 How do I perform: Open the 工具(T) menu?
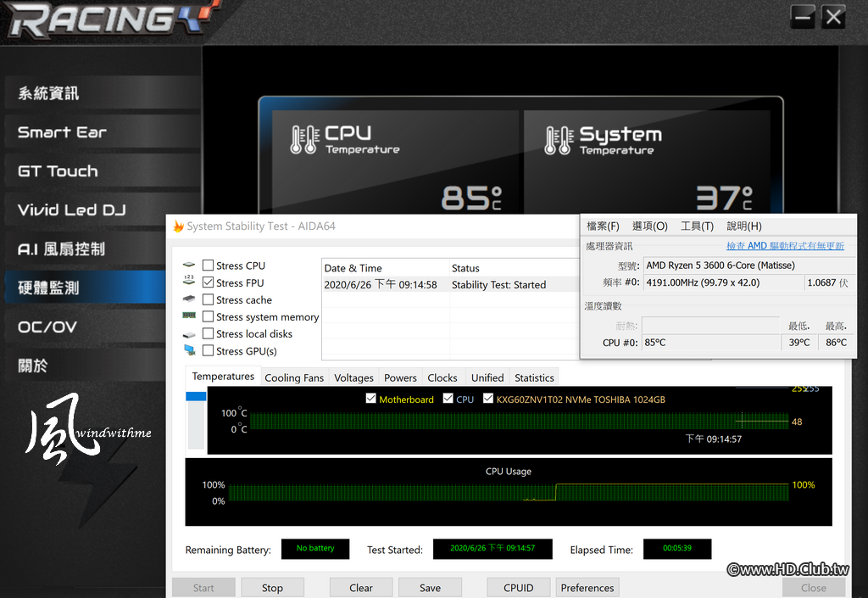[x=697, y=226]
